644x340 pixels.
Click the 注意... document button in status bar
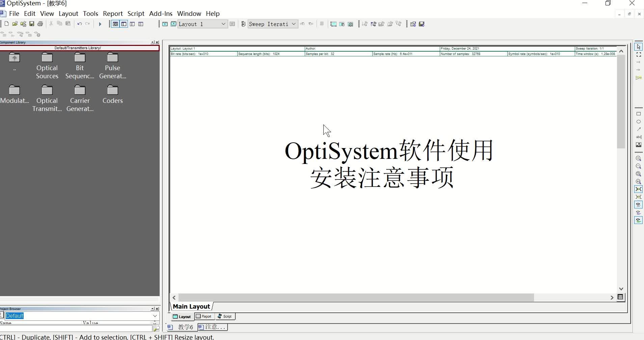tap(212, 327)
